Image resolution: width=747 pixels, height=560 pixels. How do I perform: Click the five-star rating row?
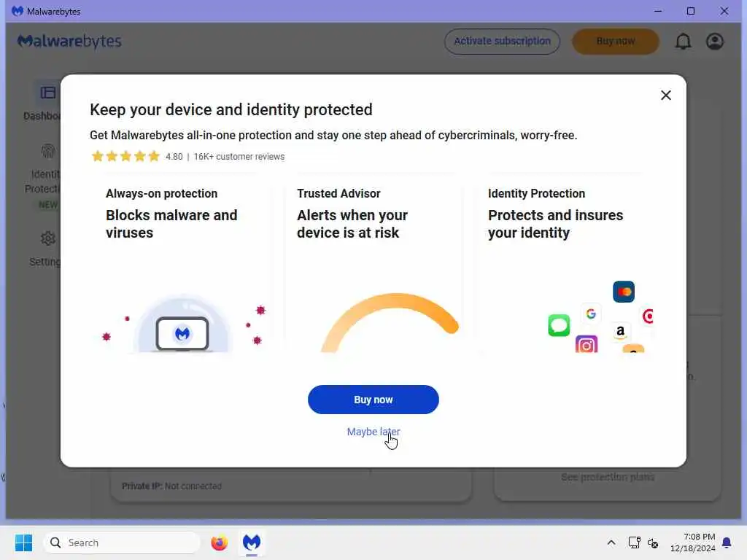(x=125, y=156)
